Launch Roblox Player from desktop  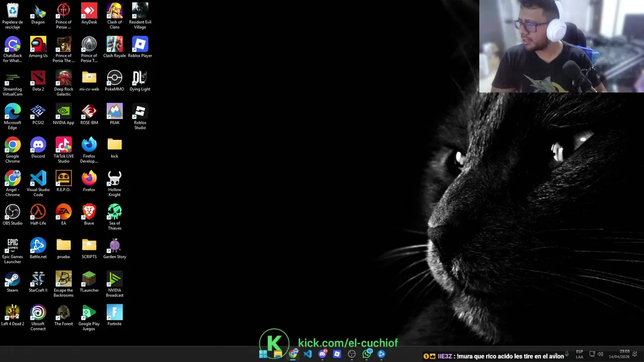[x=140, y=47]
